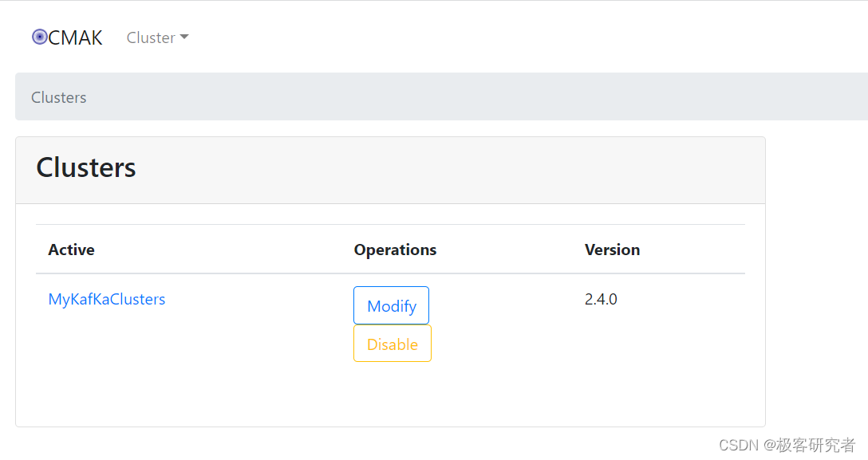The width and height of the screenshot is (868, 460).
Task: Click the Disable toggle for the cluster
Action: tap(392, 344)
